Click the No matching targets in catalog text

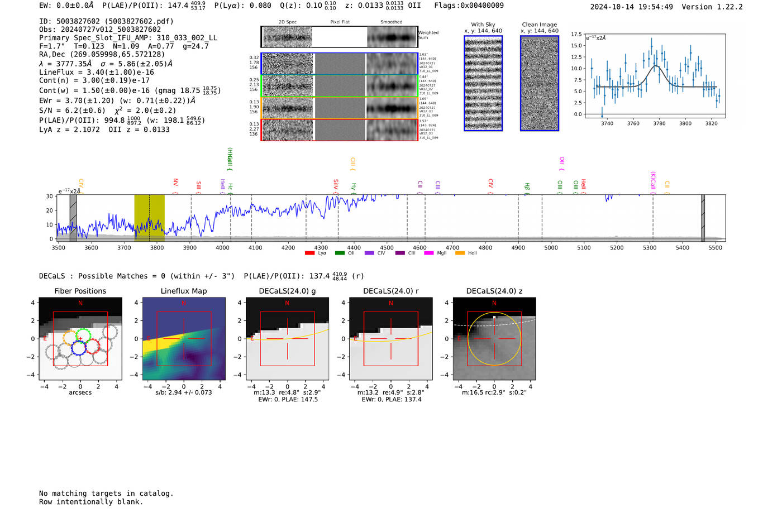click(106, 493)
